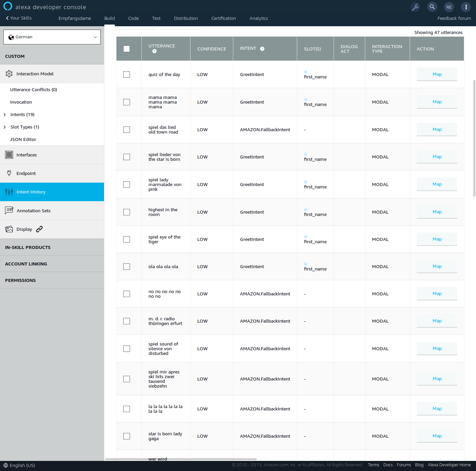The height and width of the screenshot is (471, 476).
Task: Open the vertical three-dot options menu
Action: pyautogui.click(x=466, y=7)
